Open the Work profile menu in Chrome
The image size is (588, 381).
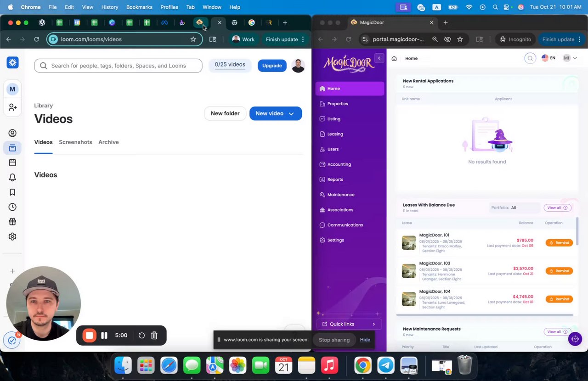(x=243, y=39)
